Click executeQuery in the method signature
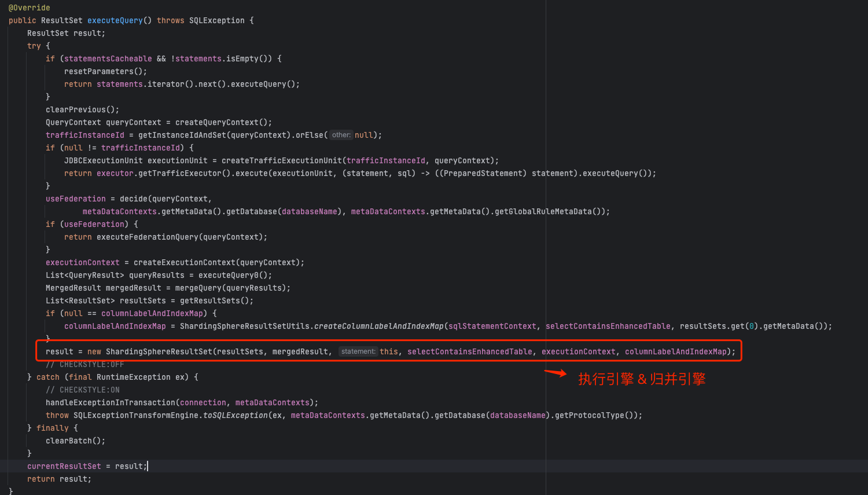The image size is (868, 495). 115,20
